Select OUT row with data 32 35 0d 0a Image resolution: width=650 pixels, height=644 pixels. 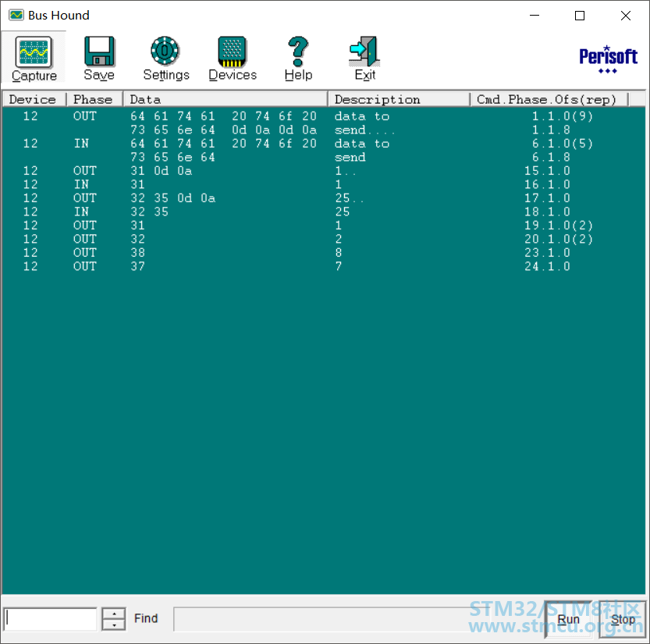[324, 198]
